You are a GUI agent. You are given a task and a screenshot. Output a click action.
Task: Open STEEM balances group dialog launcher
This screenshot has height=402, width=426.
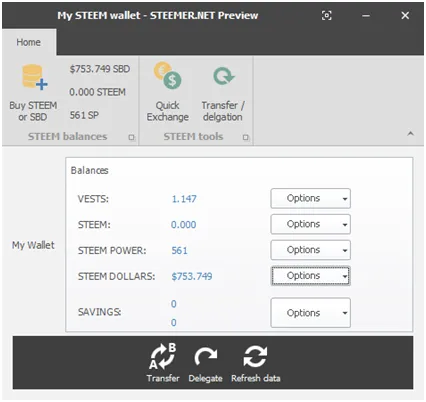pyautogui.click(x=132, y=137)
